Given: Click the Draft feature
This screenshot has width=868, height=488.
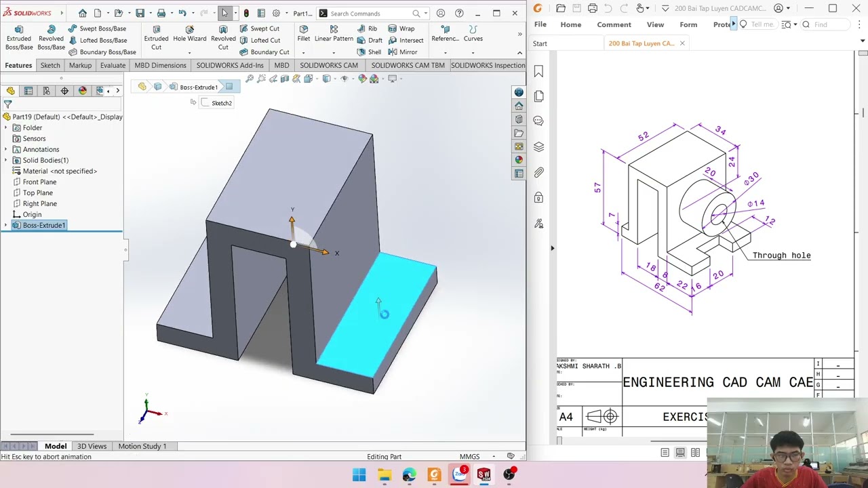Looking at the screenshot, I should click(370, 40).
